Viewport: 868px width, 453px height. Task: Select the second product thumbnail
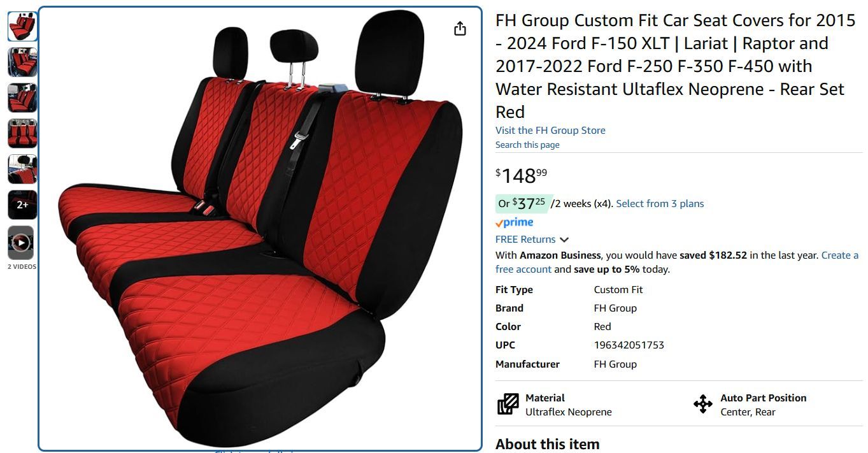pos(22,62)
